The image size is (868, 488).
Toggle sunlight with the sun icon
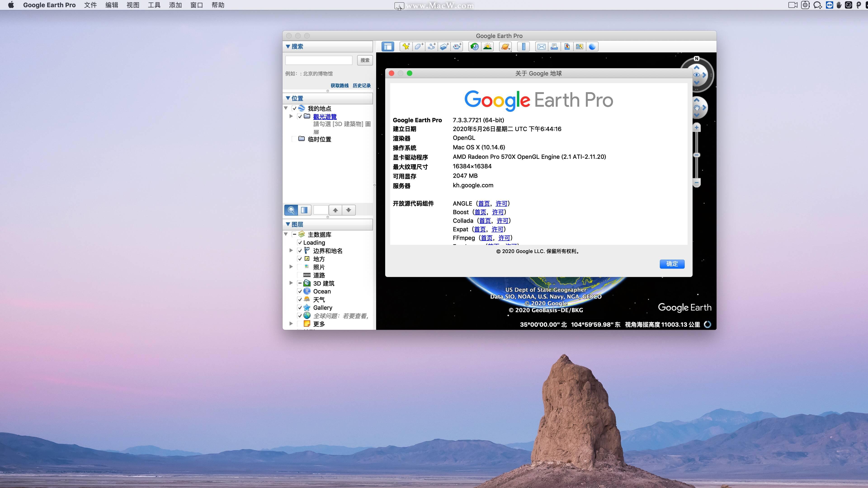pos(487,47)
